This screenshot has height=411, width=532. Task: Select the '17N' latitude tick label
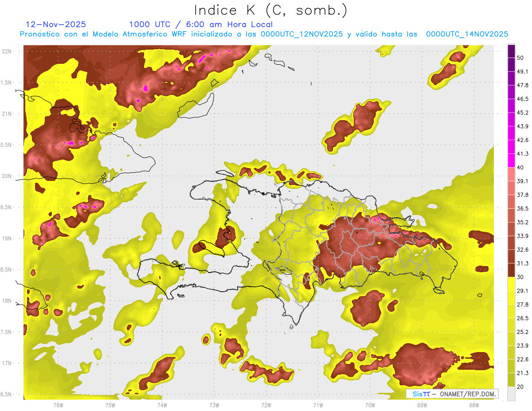[x=7, y=363]
